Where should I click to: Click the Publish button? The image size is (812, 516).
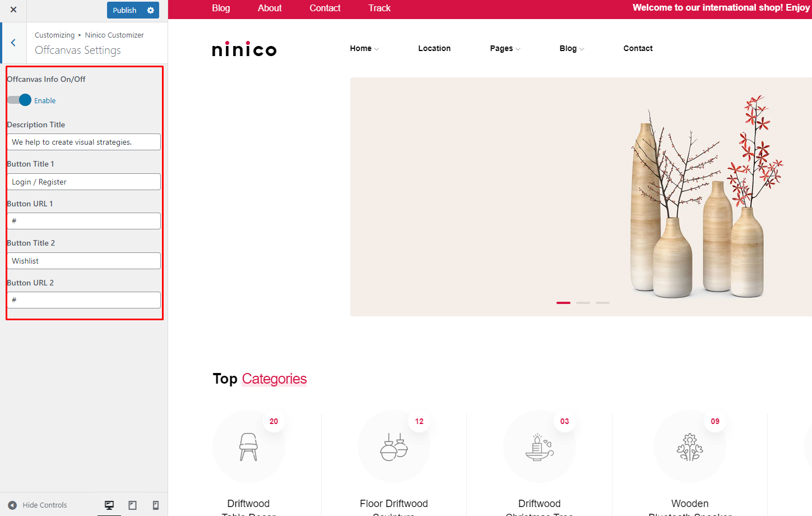coord(124,10)
